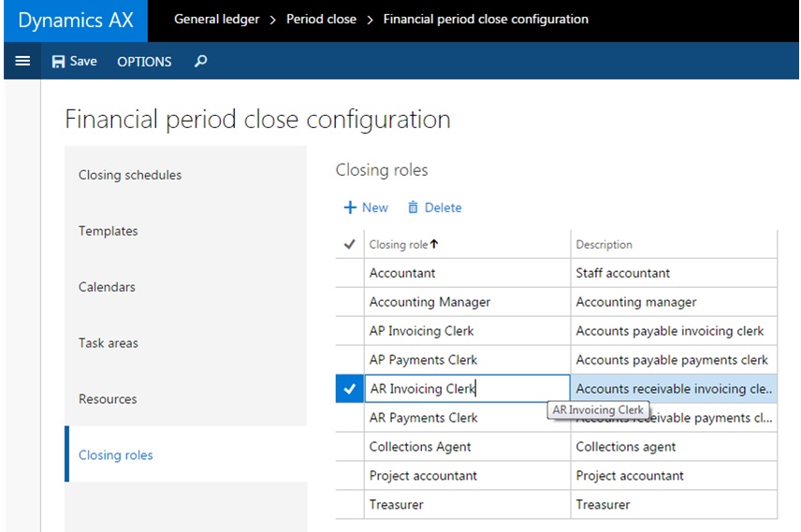This screenshot has width=801, height=532.
Task: Click the select-all checkmark column header
Action: [x=350, y=245]
